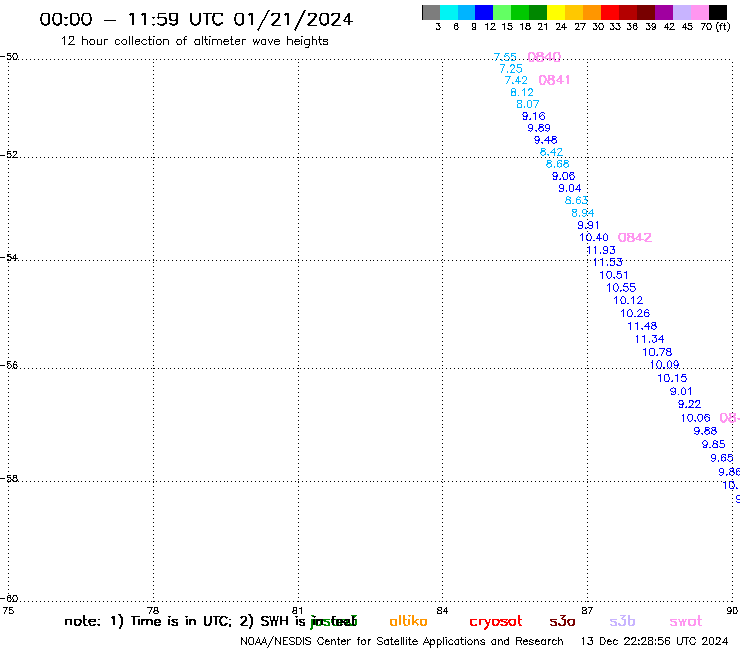Click the 9.01 wave height value

click(x=681, y=391)
